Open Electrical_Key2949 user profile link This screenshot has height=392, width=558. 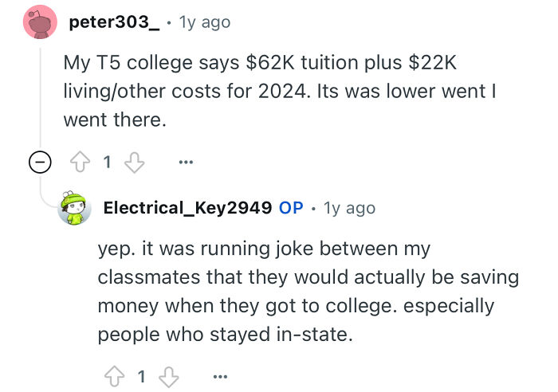[x=187, y=208]
